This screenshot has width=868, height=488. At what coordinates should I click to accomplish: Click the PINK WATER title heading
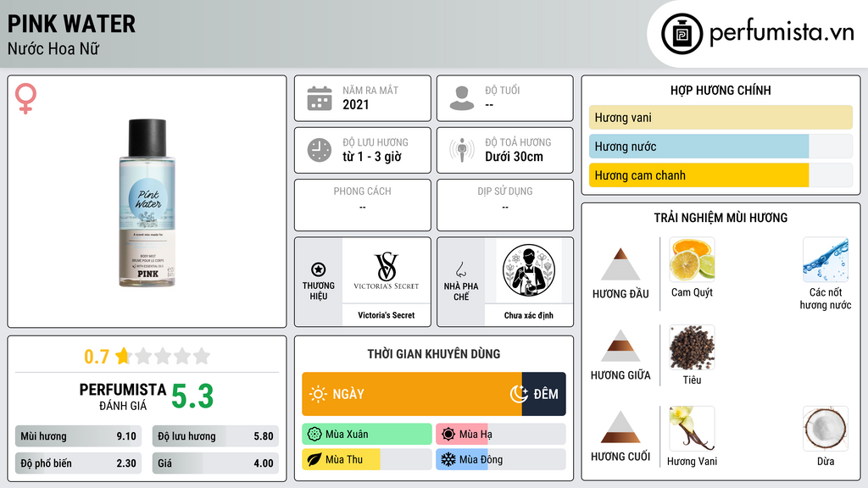(71, 24)
